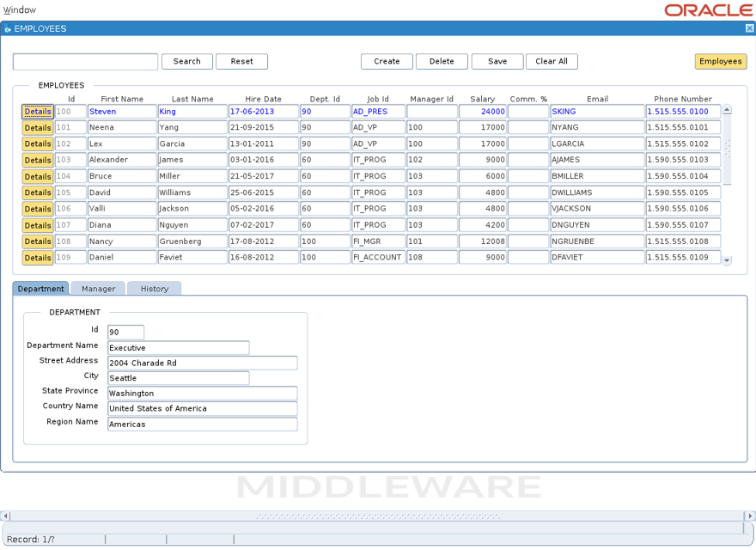756x550 pixels.
Task: Click Last Name cell Garcia
Action: tap(192, 144)
